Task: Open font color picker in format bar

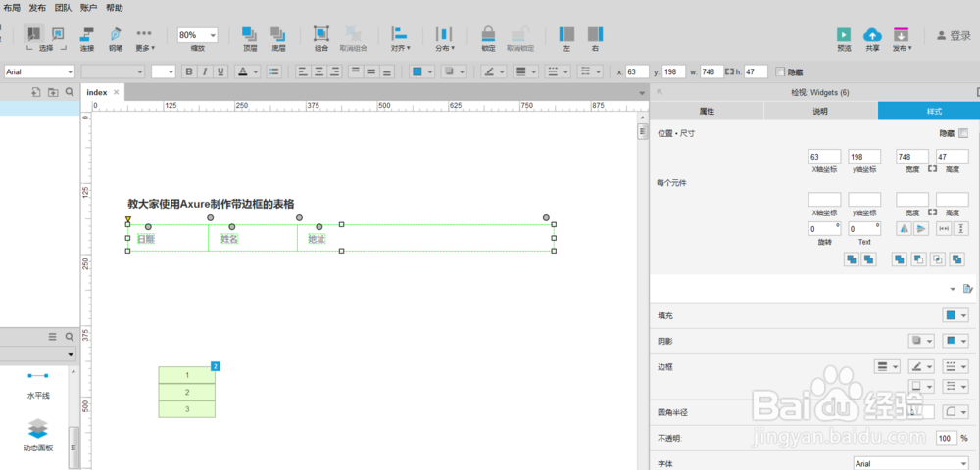Action: [x=248, y=71]
